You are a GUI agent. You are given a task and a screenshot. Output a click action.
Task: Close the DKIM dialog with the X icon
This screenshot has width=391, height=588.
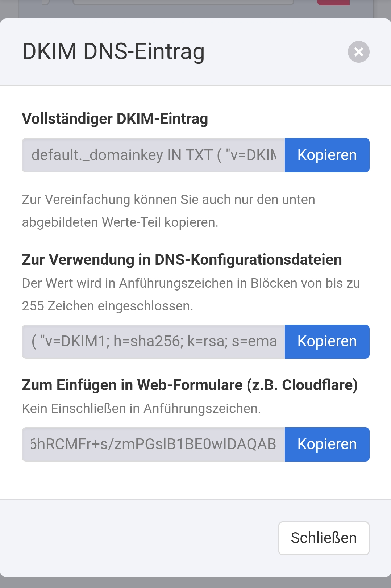(x=358, y=52)
